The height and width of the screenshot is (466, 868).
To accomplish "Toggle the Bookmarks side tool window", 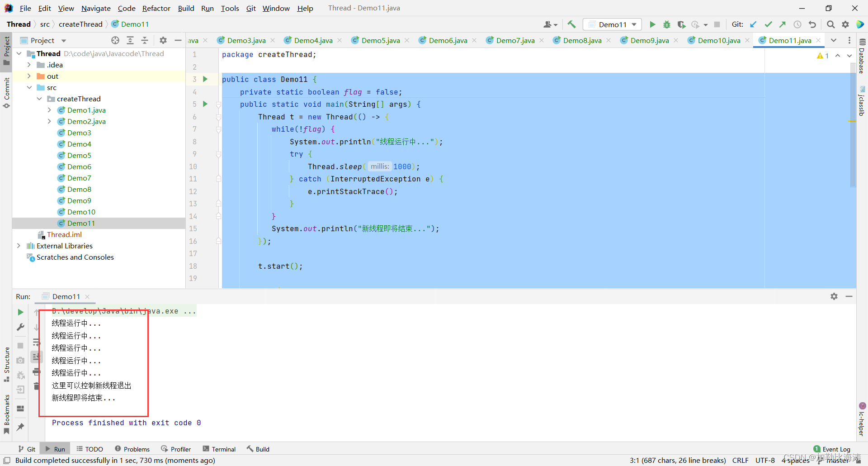I will tap(6, 414).
